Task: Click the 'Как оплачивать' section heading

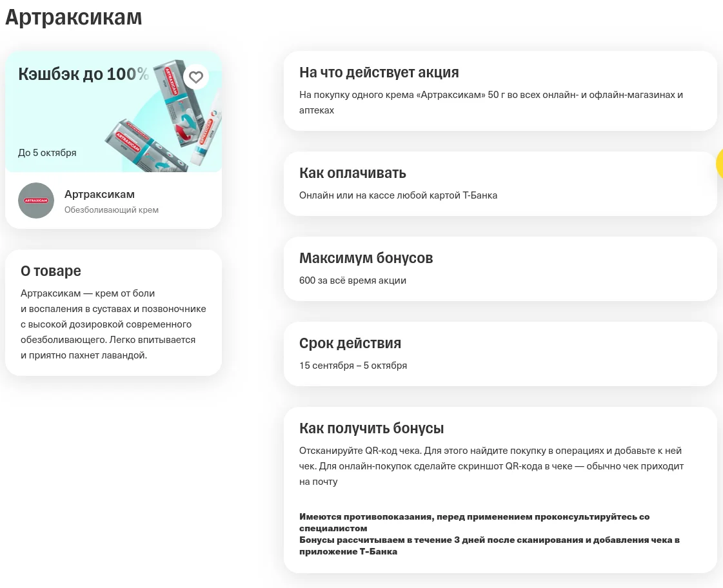Action: pyautogui.click(x=353, y=173)
